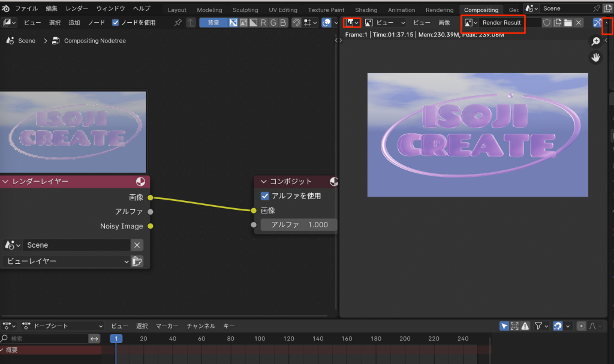This screenshot has width=614, height=364.
Task: Click the zoom magnifier icon in viewer
Action: pyautogui.click(x=596, y=41)
